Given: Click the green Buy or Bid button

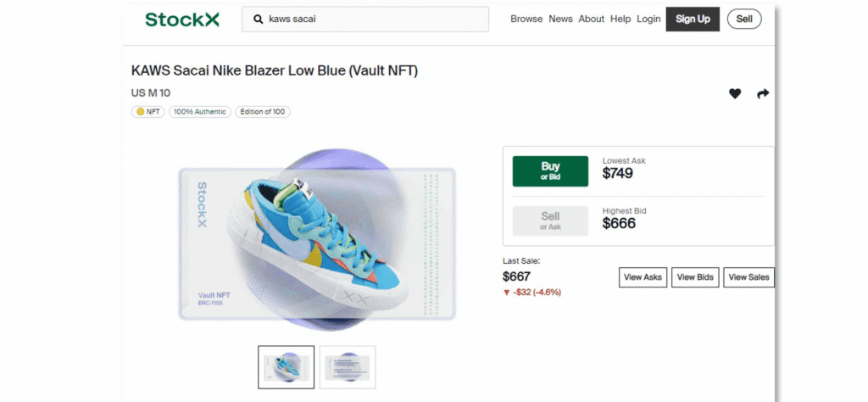Looking at the screenshot, I should (550, 171).
